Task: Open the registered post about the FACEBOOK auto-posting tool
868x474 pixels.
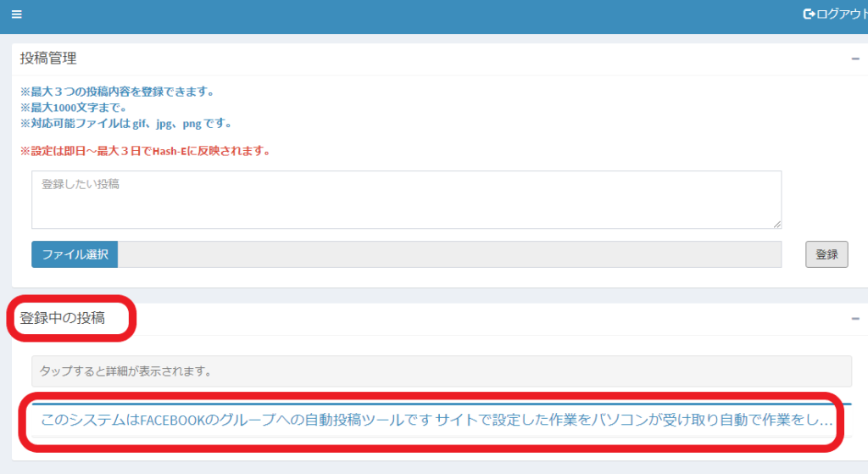Action: coord(437,420)
